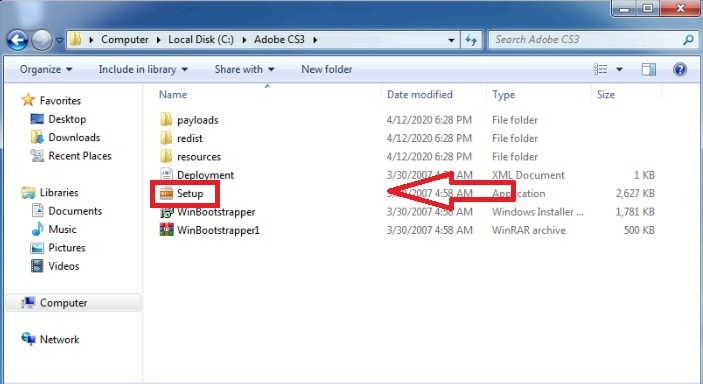Toggle the preview pane icon
Screen dimensions: 703x384
(648, 70)
